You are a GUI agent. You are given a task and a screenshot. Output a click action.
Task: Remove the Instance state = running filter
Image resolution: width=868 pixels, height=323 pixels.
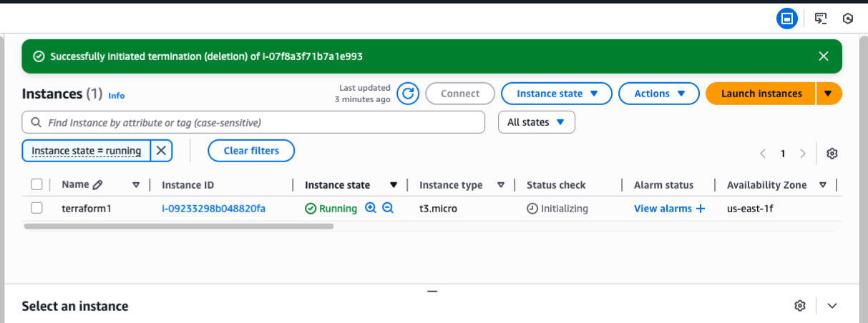161,151
